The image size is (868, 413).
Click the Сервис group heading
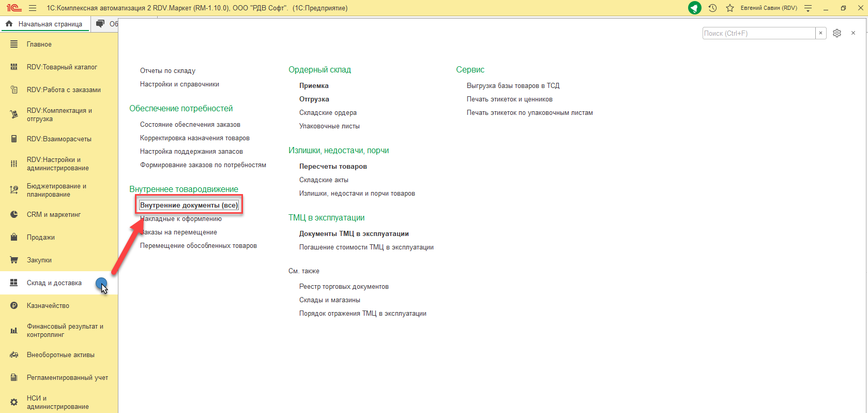(x=470, y=70)
